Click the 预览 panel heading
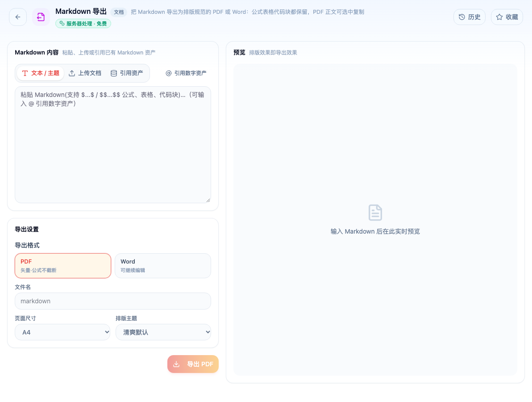This screenshot has width=532, height=402. [x=239, y=53]
